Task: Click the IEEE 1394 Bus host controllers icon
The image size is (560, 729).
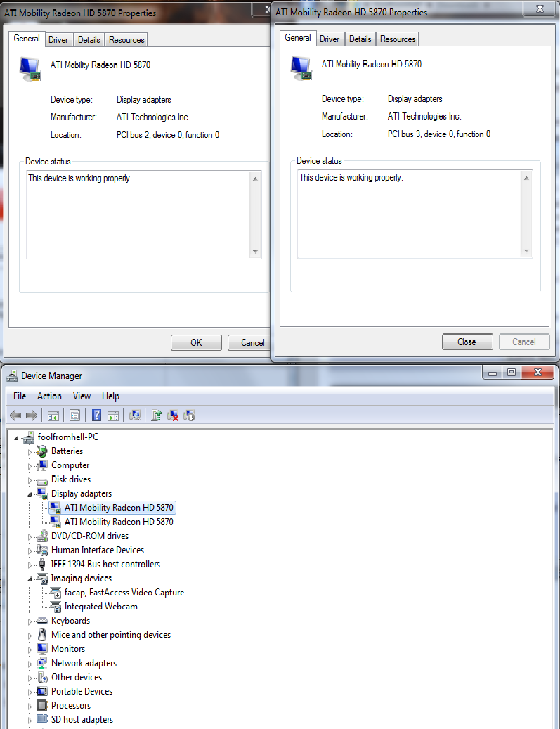Action: 42,565
